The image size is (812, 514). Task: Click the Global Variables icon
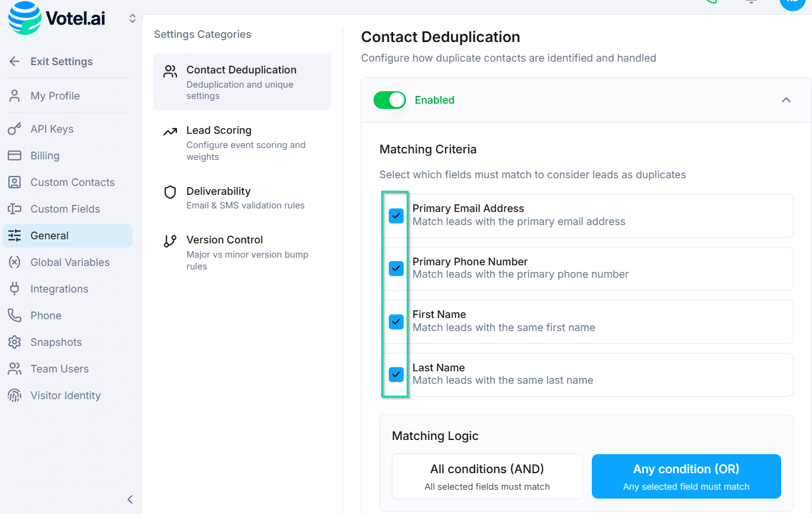click(x=15, y=262)
